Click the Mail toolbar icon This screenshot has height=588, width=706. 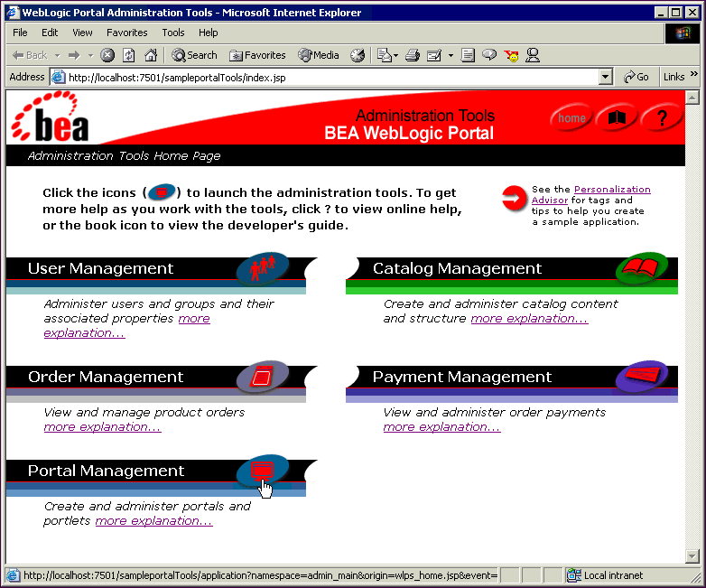pos(384,55)
